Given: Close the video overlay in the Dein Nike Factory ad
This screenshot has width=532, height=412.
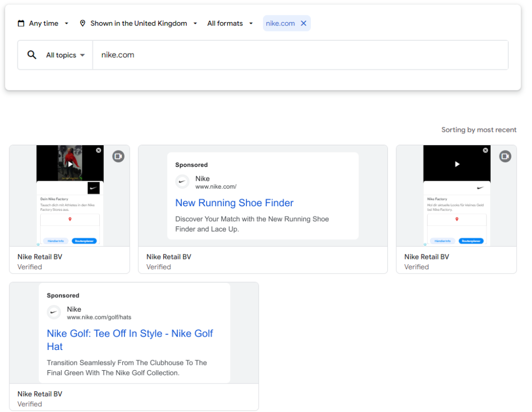Looking at the screenshot, I should [98, 150].
